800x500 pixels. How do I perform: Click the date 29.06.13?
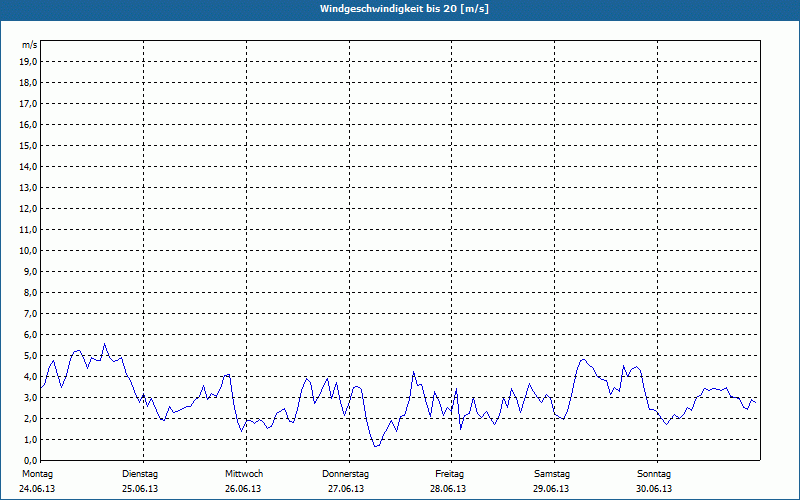[551, 489]
